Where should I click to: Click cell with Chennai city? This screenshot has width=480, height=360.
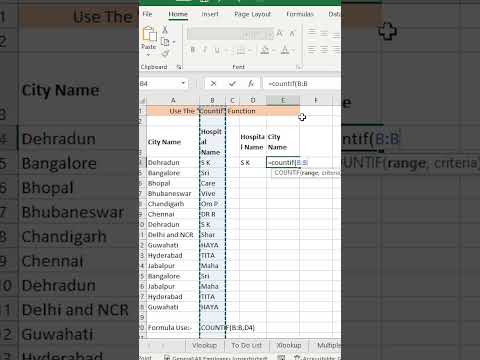(173, 214)
